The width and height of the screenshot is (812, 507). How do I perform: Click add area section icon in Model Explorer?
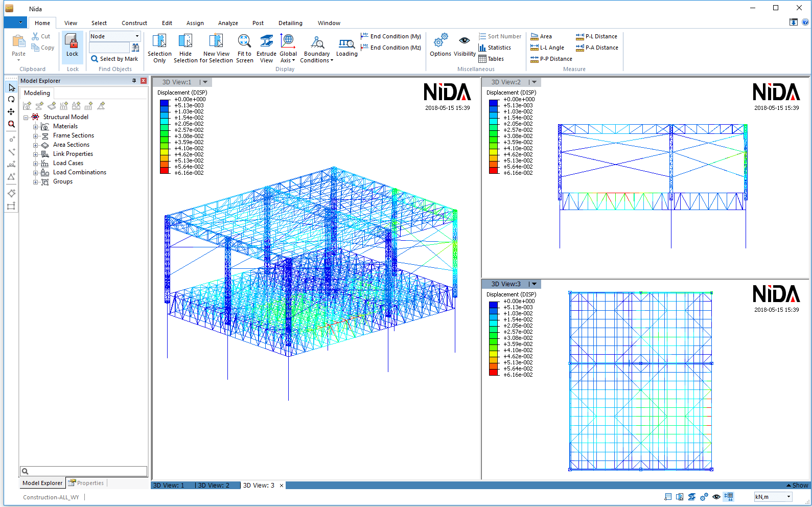click(x=52, y=106)
